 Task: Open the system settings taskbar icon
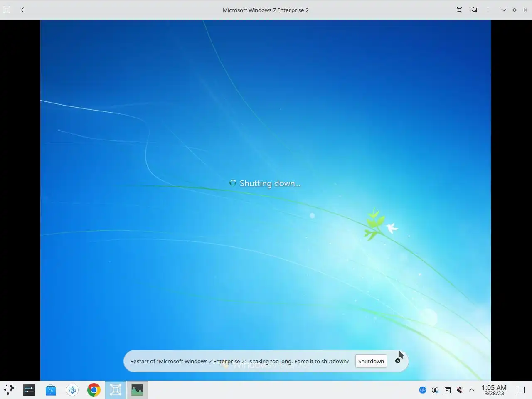click(x=29, y=390)
